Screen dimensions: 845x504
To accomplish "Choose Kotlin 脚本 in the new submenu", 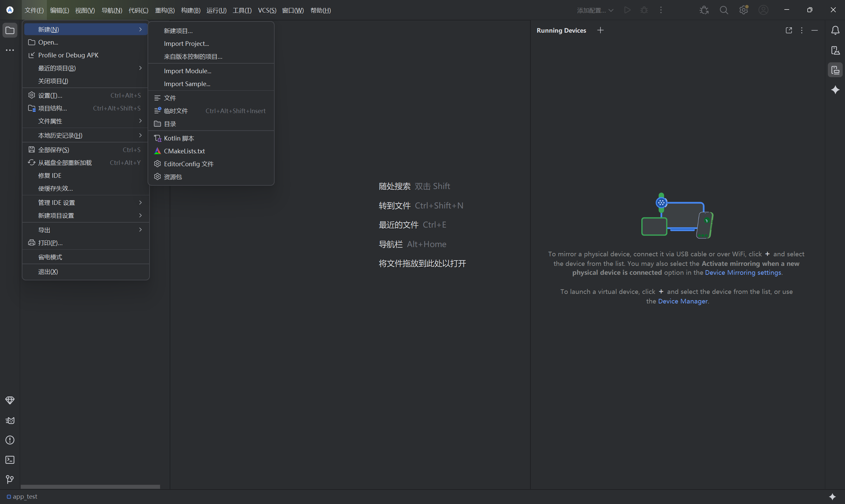I will [179, 138].
